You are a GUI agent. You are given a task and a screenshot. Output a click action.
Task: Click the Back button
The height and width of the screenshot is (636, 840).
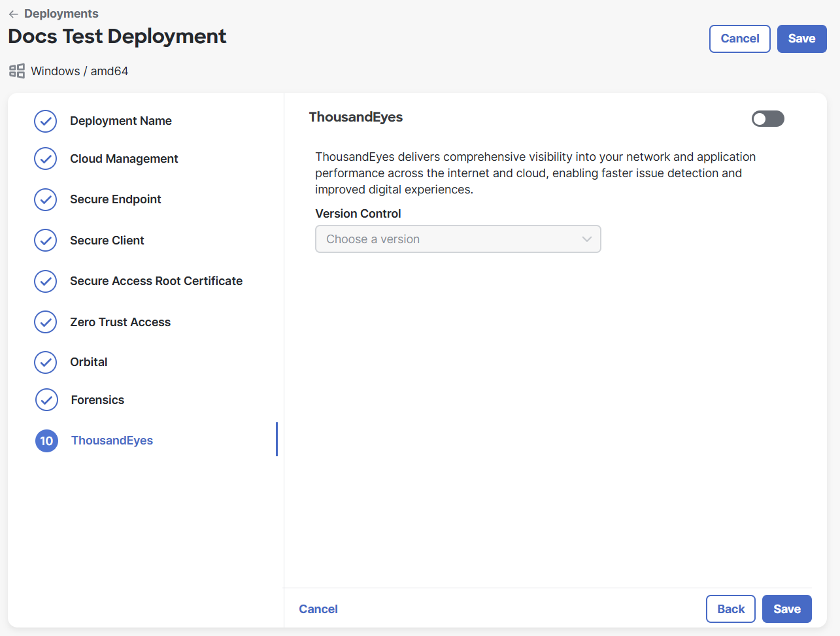730,609
